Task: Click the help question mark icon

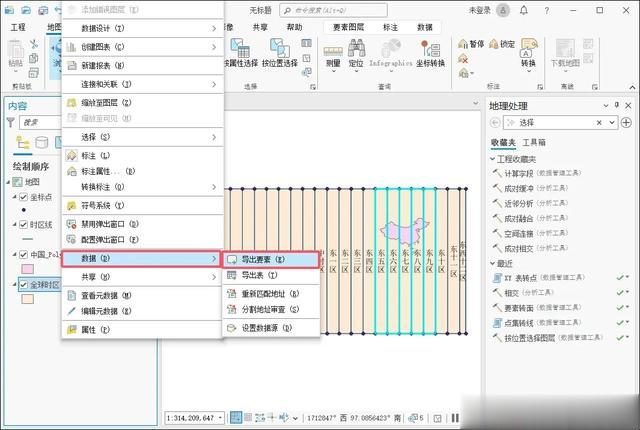Action: [x=547, y=11]
